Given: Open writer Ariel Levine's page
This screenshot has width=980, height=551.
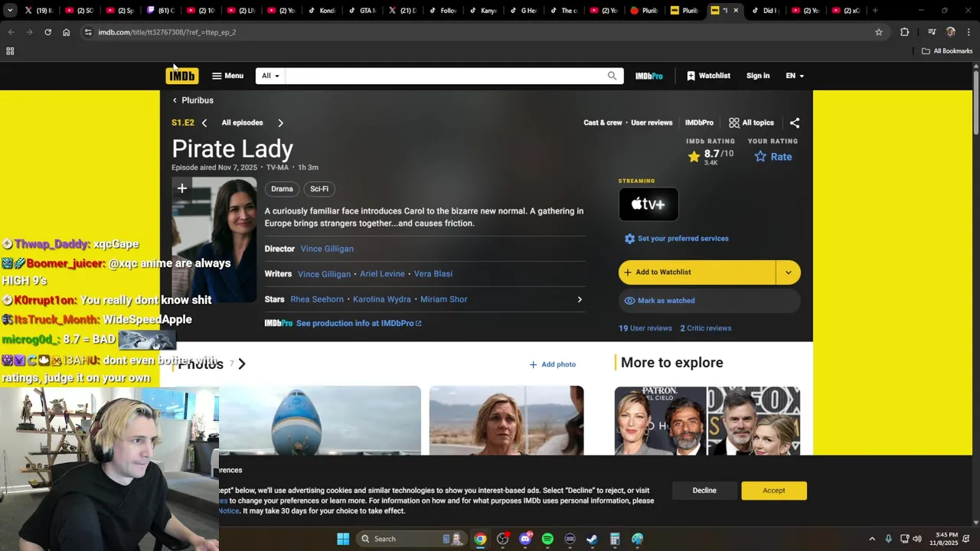Looking at the screenshot, I should coord(382,274).
